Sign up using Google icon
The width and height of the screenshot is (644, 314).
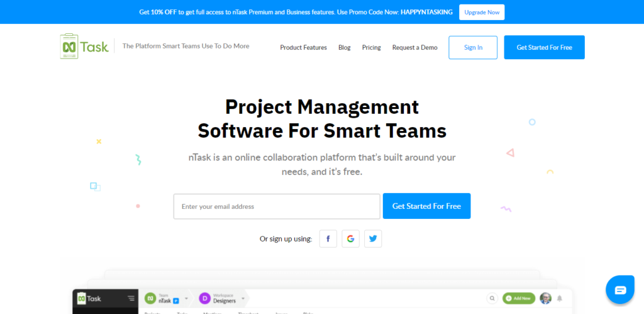[350, 238]
